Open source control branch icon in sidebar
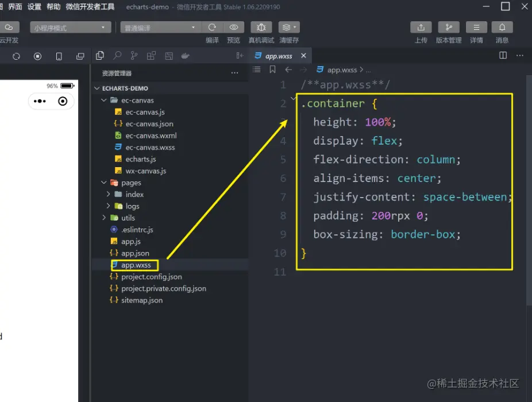The image size is (532, 402). pyautogui.click(x=134, y=56)
